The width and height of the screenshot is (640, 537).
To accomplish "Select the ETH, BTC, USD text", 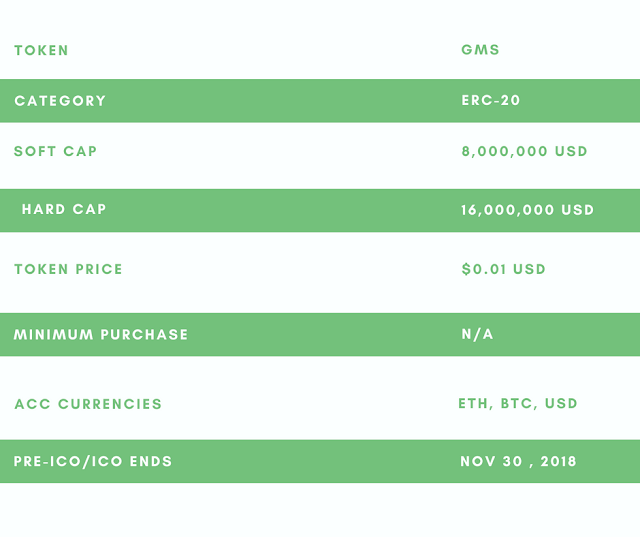I will coord(518,404).
